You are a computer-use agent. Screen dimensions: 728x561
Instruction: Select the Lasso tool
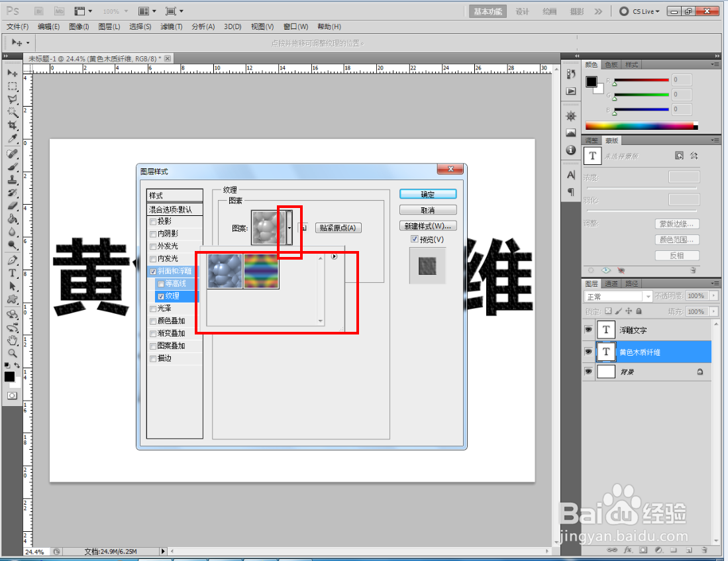click(13, 99)
